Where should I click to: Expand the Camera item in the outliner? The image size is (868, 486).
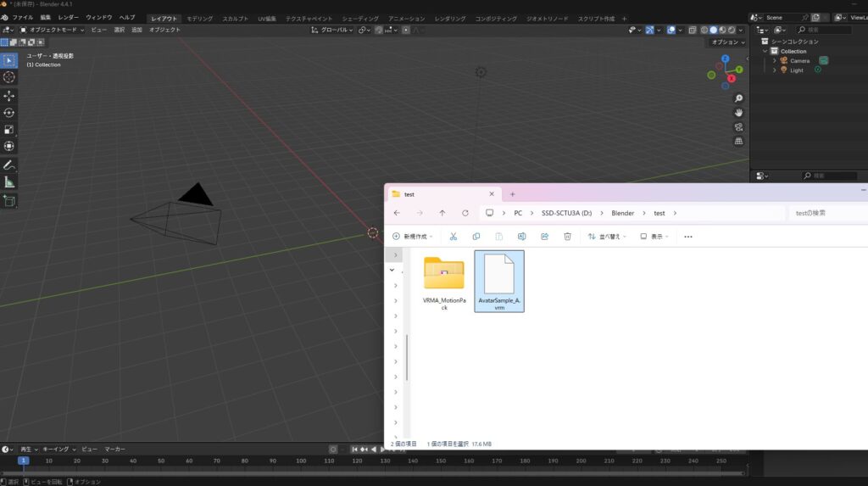point(774,60)
